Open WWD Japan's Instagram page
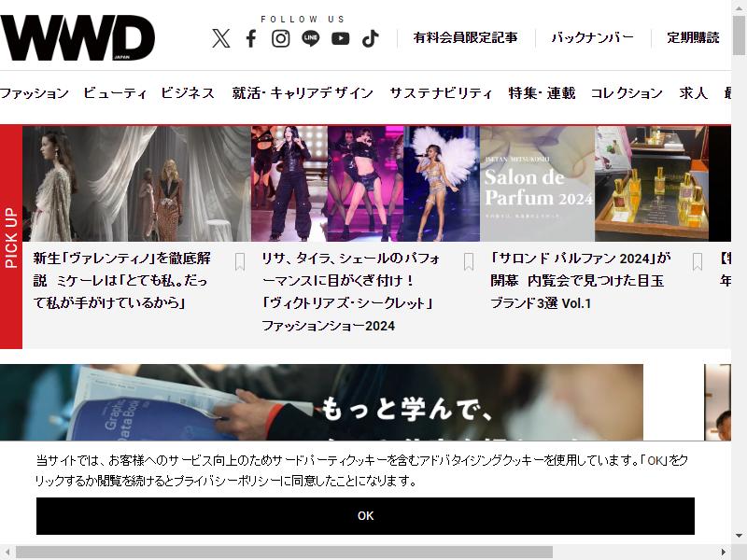747x560 pixels. [x=281, y=38]
